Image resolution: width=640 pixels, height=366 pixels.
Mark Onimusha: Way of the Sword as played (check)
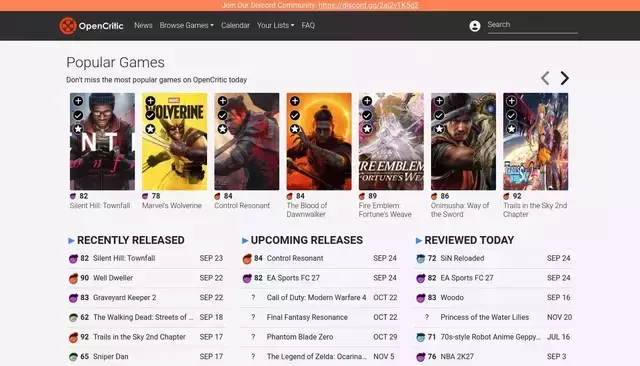[439, 115]
